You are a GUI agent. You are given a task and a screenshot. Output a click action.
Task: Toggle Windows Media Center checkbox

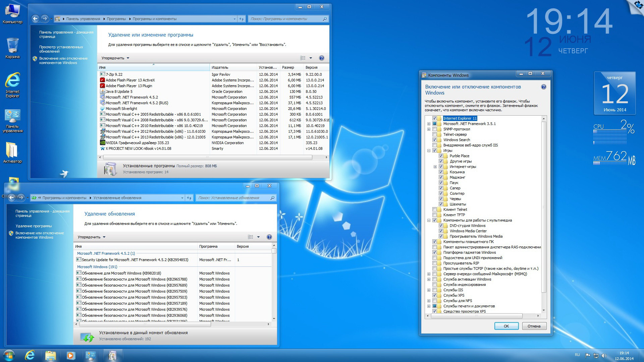pyautogui.click(x=441, y=231)
